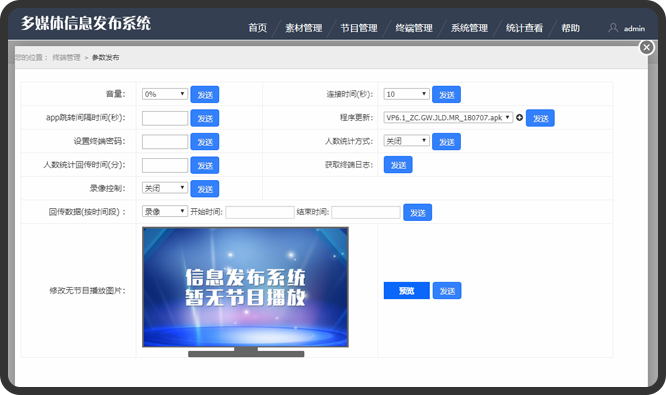
Task: Click 发送 for 获取终端日志
Action: pyautogui.click(x=398, y=165)
